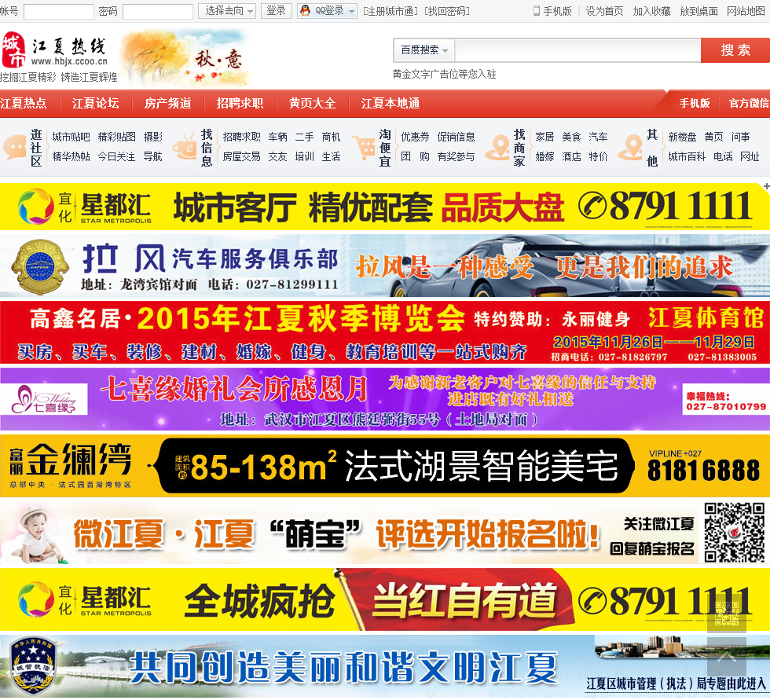
Task: Open the 江夏论坛 nav tab
Action: click(x=95, y=103)
